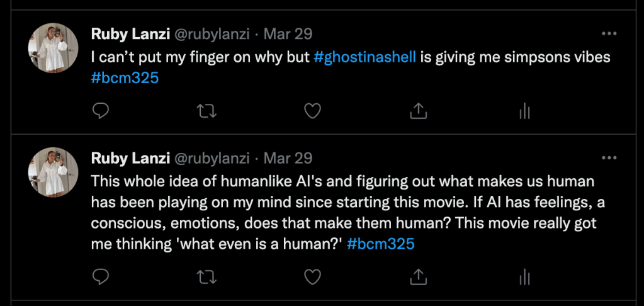View analytics for the humanlike AI tweet

tap(524, 276)
